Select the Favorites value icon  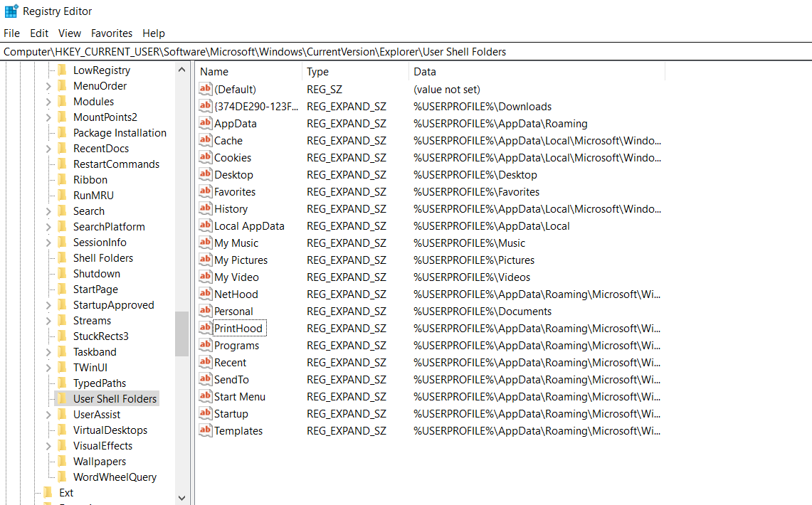coord(206,191)
